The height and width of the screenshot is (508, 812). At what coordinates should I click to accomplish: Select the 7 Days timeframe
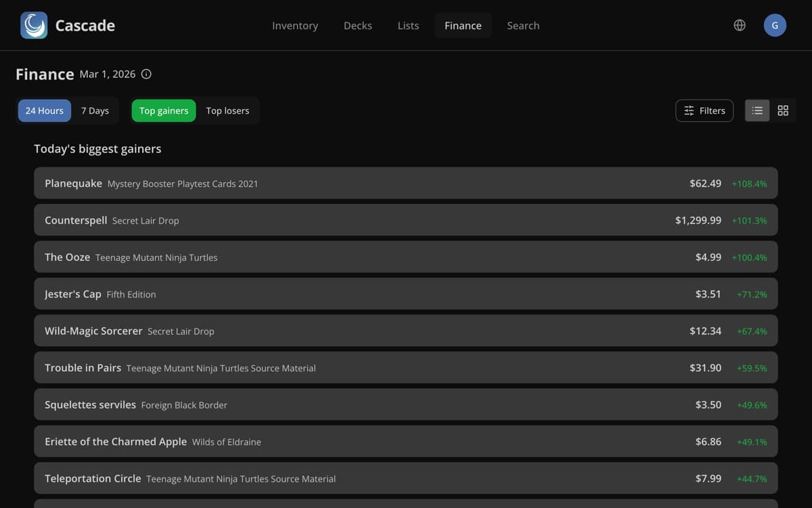pyautogui.click(x=95, y=110)
